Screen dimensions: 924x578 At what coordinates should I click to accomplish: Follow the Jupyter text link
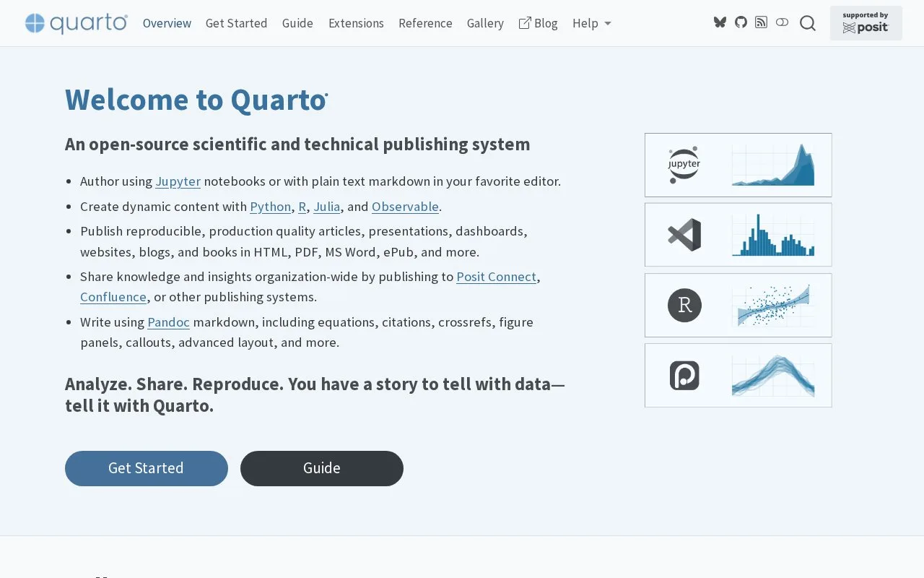coord(178,181)
